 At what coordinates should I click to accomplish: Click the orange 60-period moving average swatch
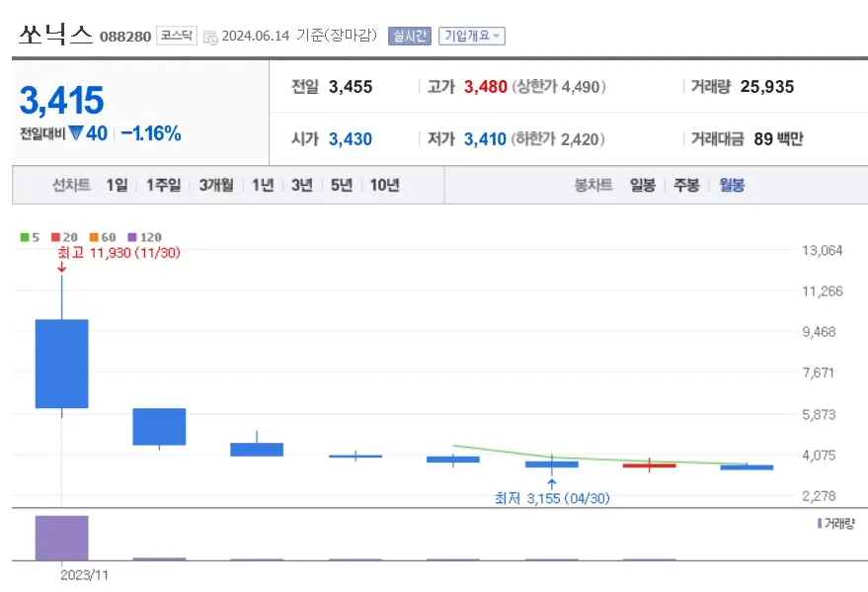pyautogui.click(x=94, y=237)
